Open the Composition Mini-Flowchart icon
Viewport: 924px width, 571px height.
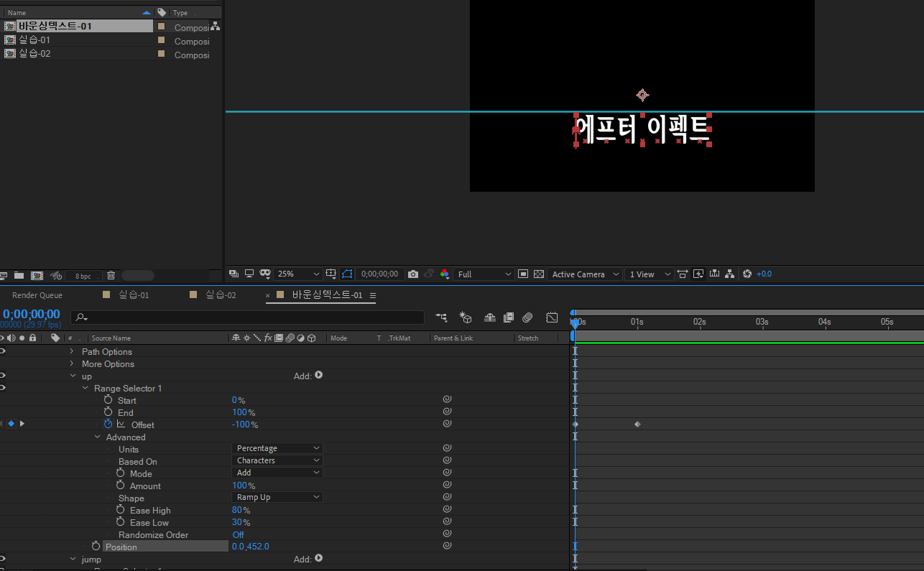[x=441, y=317]
